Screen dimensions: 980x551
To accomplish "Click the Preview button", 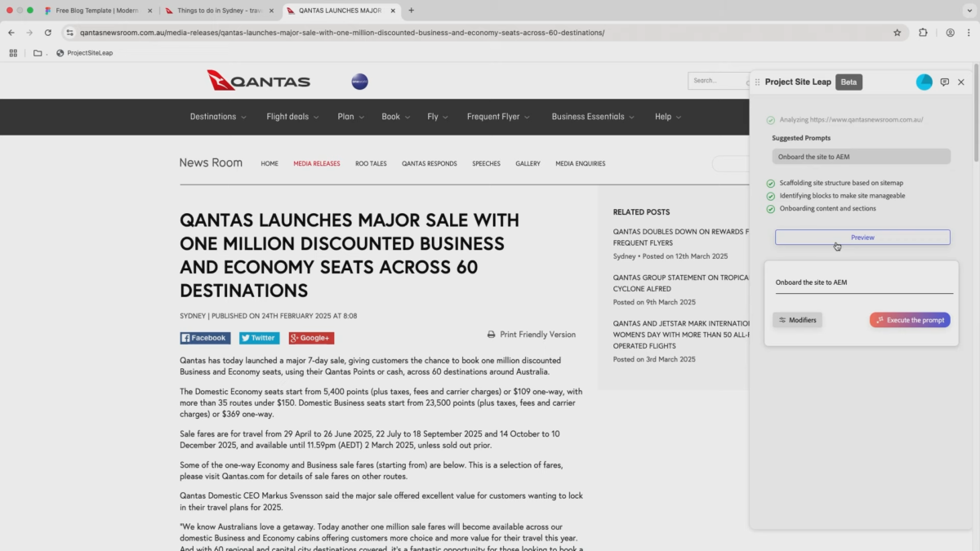I will pos(862,238).
